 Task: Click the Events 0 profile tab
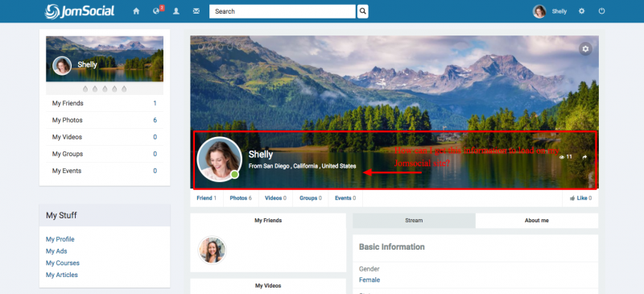345,198
